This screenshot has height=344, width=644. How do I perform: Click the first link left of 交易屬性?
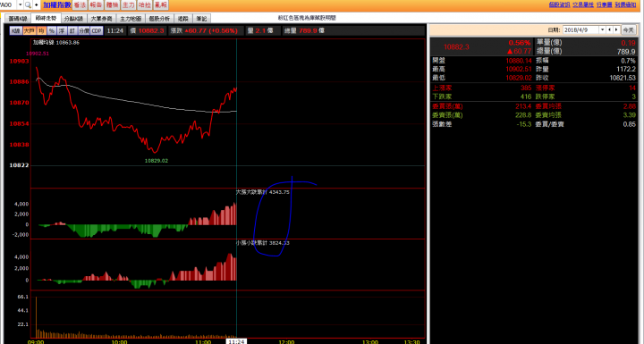559,4
